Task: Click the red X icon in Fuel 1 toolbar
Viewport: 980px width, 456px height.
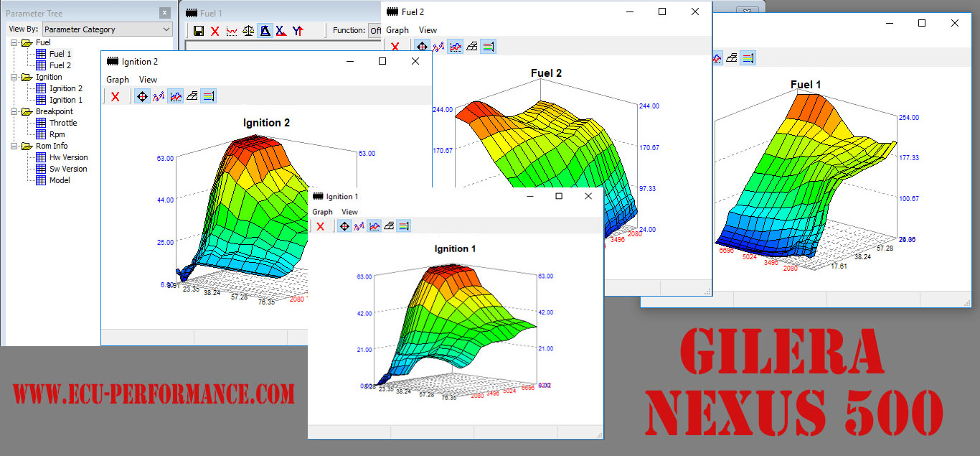Action: click(215, 31)
